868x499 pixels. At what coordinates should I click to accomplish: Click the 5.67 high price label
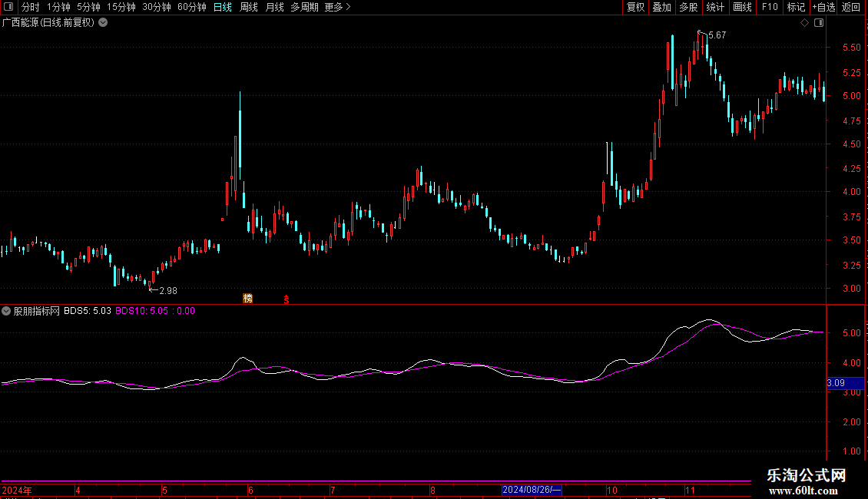point(717,35)
